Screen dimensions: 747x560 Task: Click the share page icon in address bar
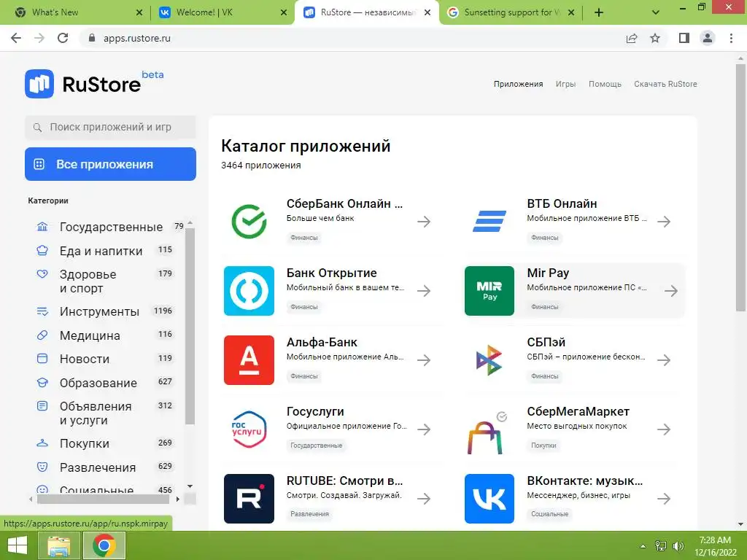[x=632, y=38]
